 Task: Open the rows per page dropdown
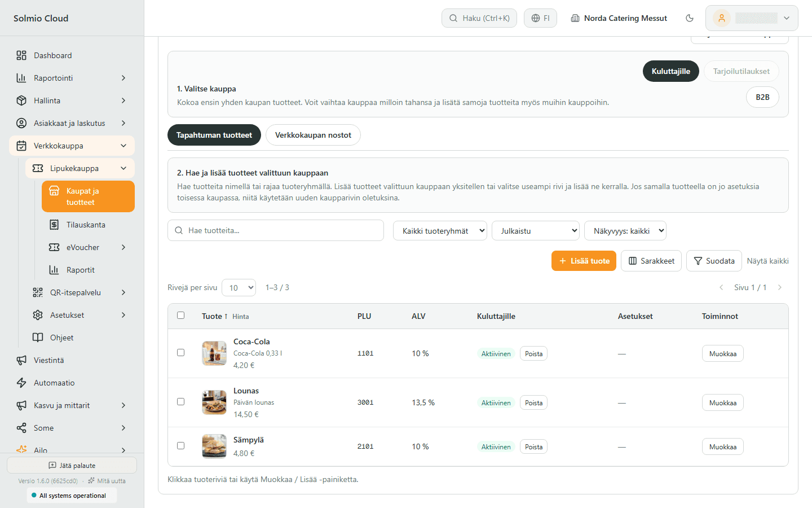(239, 288)
